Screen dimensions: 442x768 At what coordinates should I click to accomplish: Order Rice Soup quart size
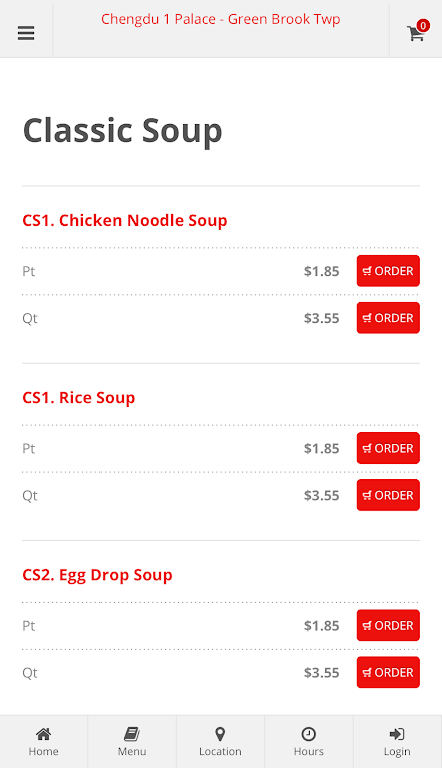[x=388, y=495]
